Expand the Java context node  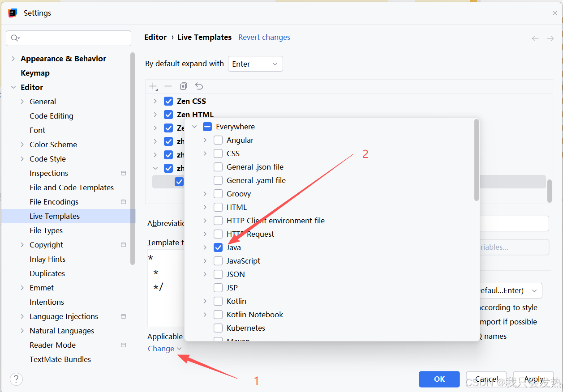[x=205, y=247]
